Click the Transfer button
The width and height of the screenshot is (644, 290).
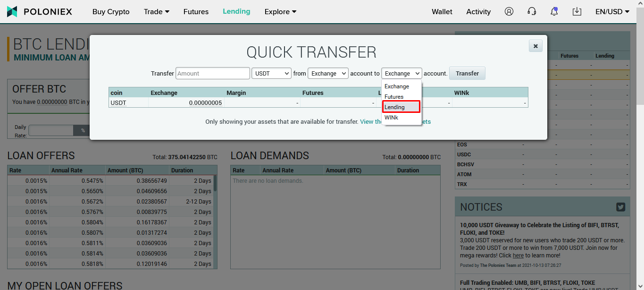point(467,73)
